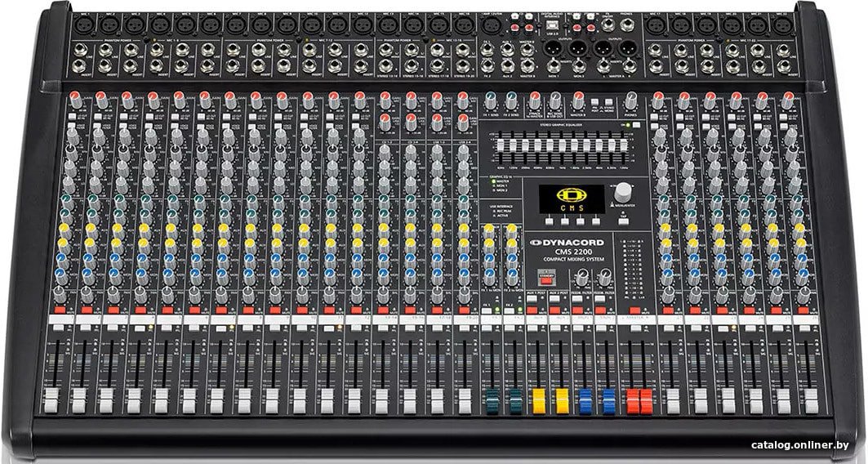Screen dimensions: 868x464
Task: Click the first yellow AUX 1 fader
Action: tap(539, 401)
